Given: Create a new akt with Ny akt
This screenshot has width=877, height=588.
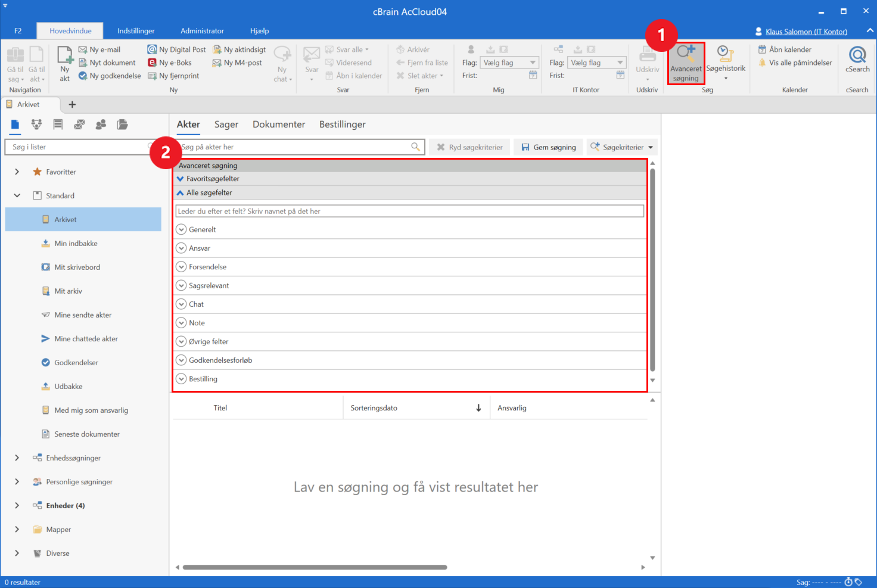Looking at the screenshot, I should tap(65, 63).
